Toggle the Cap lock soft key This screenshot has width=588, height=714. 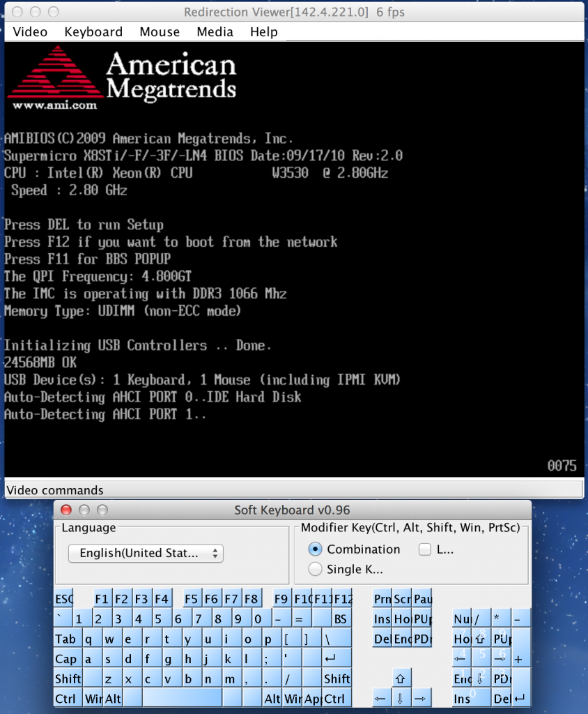click(x=68, y=658)
